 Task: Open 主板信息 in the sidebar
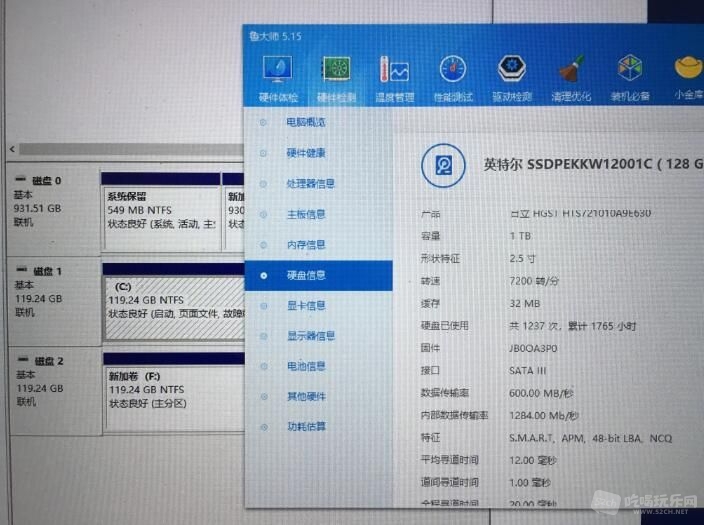[306, 214]
